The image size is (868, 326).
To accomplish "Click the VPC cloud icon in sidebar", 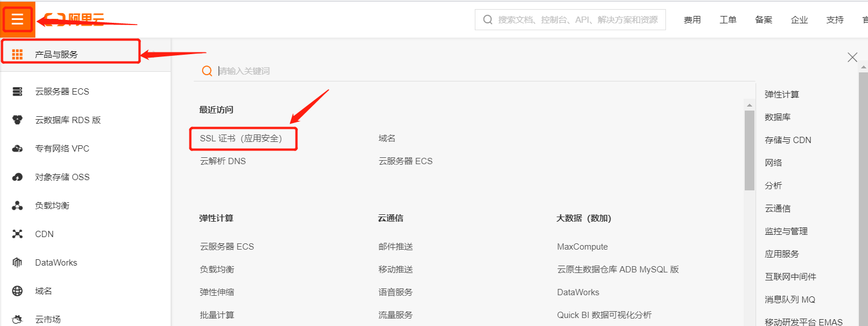I will tap(18, 149).
